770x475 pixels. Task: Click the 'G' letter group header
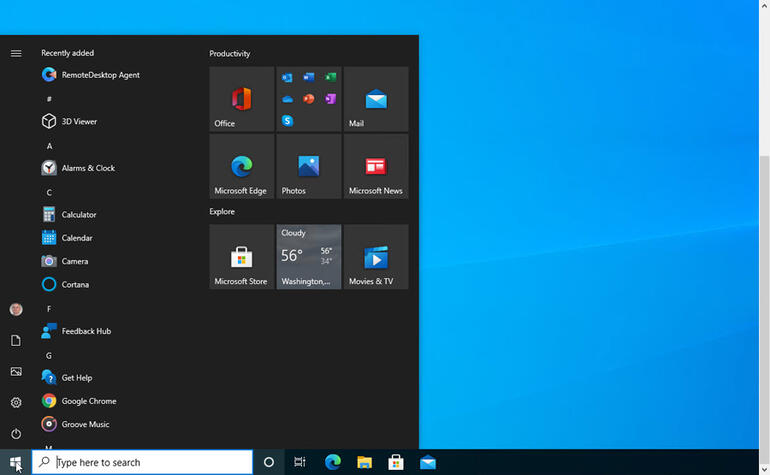49,356
